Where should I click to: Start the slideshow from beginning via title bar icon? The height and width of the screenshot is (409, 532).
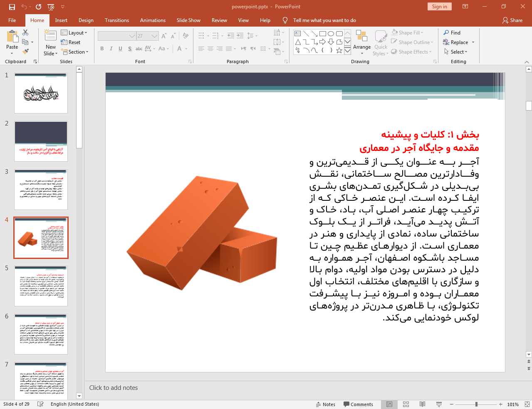coord(51,7)
